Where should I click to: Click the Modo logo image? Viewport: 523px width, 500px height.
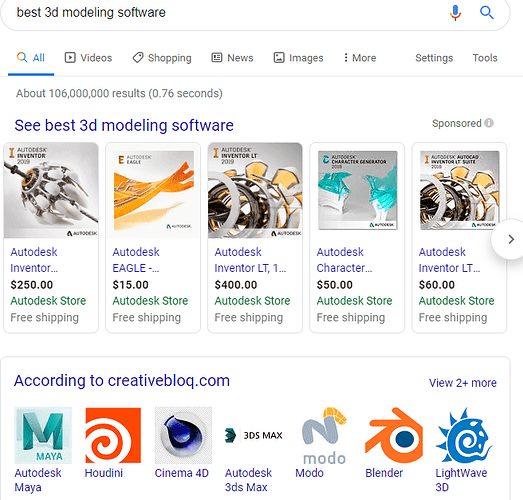(324, 436)
